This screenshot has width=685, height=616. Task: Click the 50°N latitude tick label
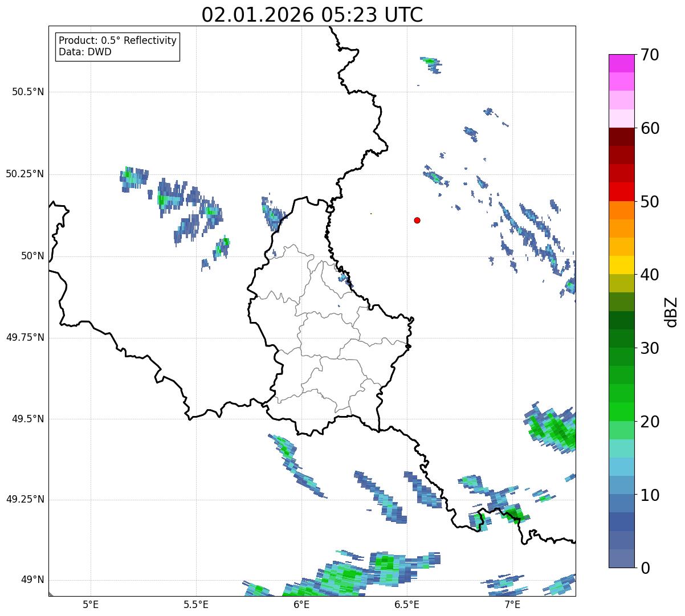32,256
